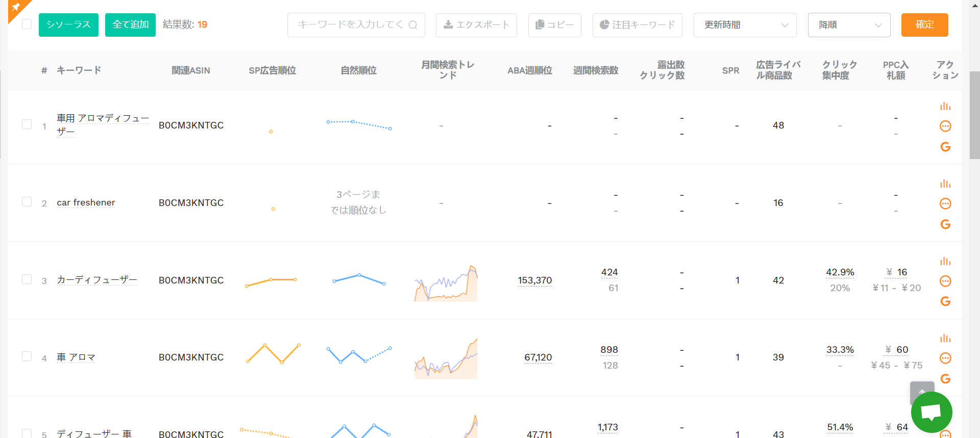Open more-options circle icon for 車 アロマ row
The height and width of the screenshot is (438, 980).
coord(945,358)
